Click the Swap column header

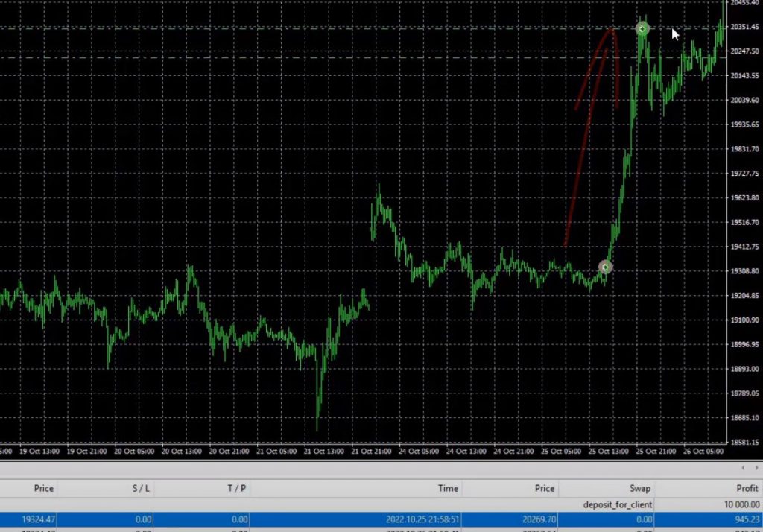point(639,488)
